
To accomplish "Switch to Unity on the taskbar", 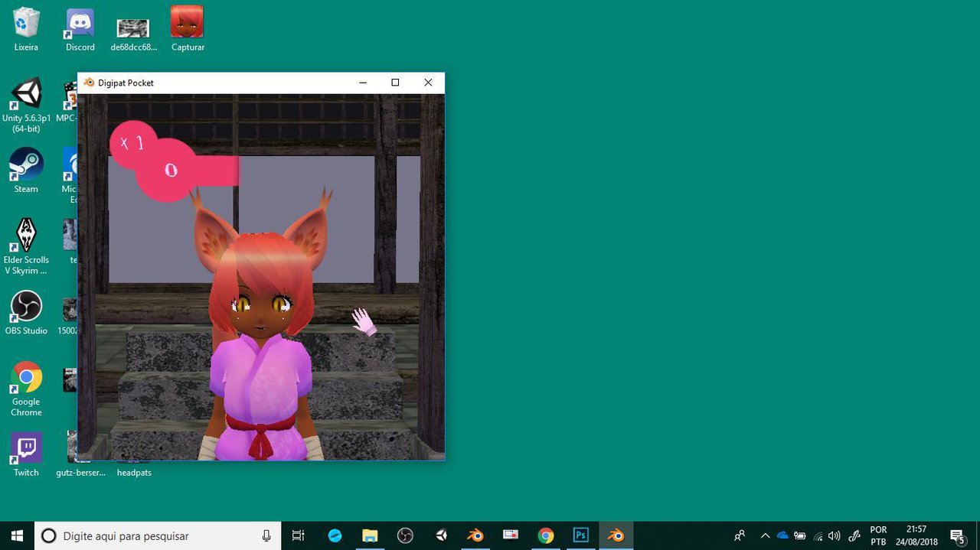I will click(441, 535).
